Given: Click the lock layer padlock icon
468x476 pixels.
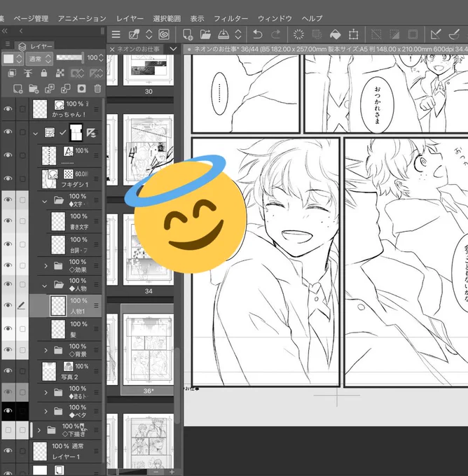Looking at the screenshot, I should (x=44, y=73).
